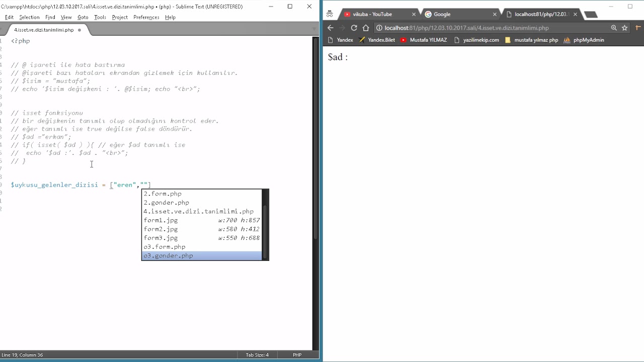Click the "eren" string in code

coord(125,185)
